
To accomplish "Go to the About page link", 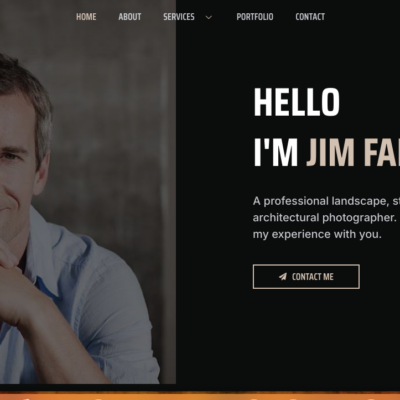I will point(130,17).
